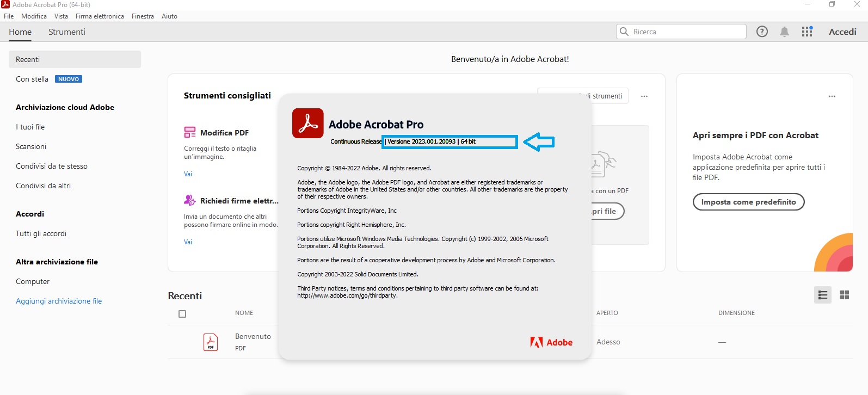Select Recenti in the sidebar

pyautogui.click(x=75, y=59)
